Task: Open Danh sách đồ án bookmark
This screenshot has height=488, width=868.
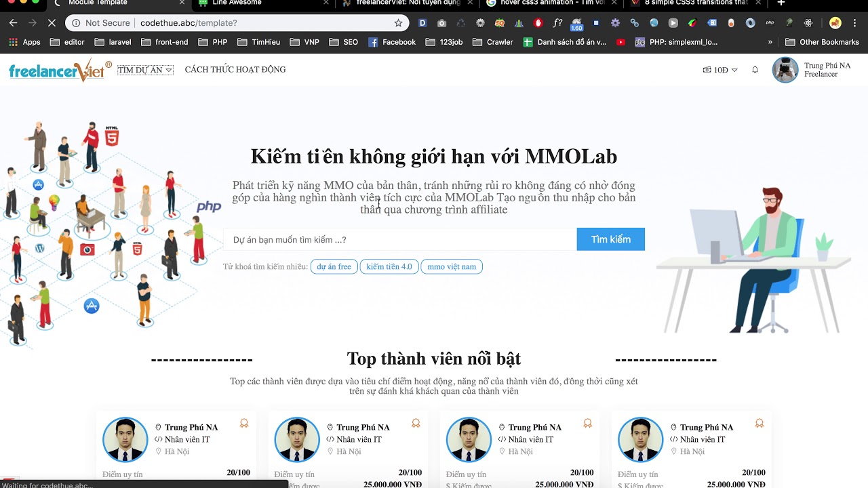Action: tap(564, 42)
